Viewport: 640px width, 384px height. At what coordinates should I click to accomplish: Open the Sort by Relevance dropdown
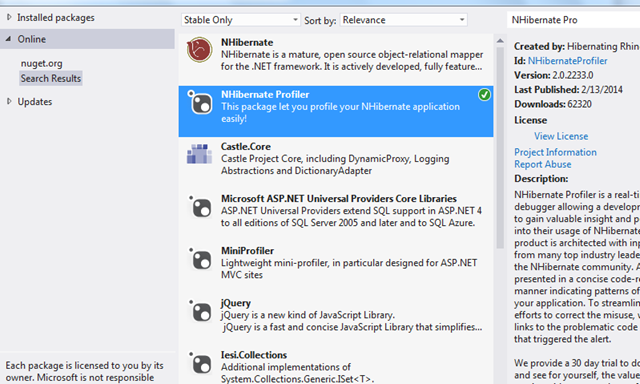pos(403,20)
